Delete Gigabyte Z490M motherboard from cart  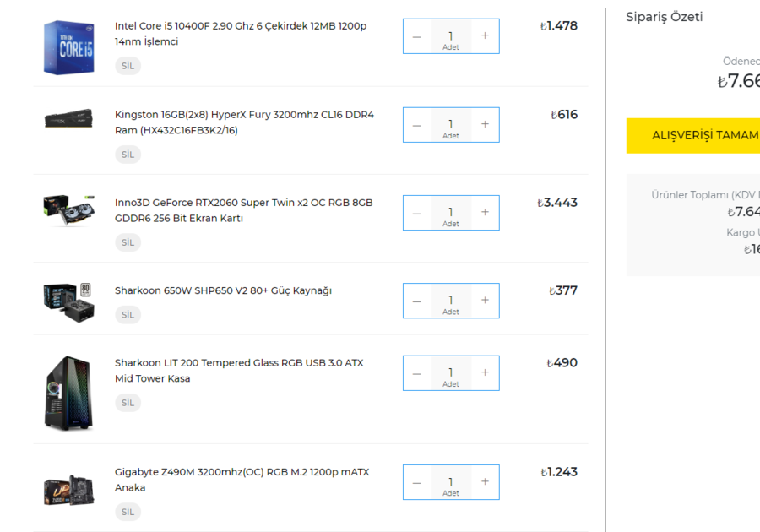click(x=128, y=512)
